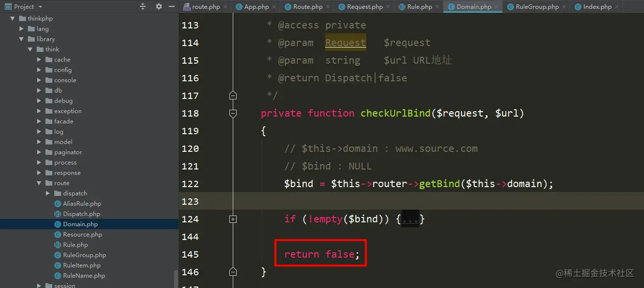
Task: Close the App.php tab
Action: (274, 7)
